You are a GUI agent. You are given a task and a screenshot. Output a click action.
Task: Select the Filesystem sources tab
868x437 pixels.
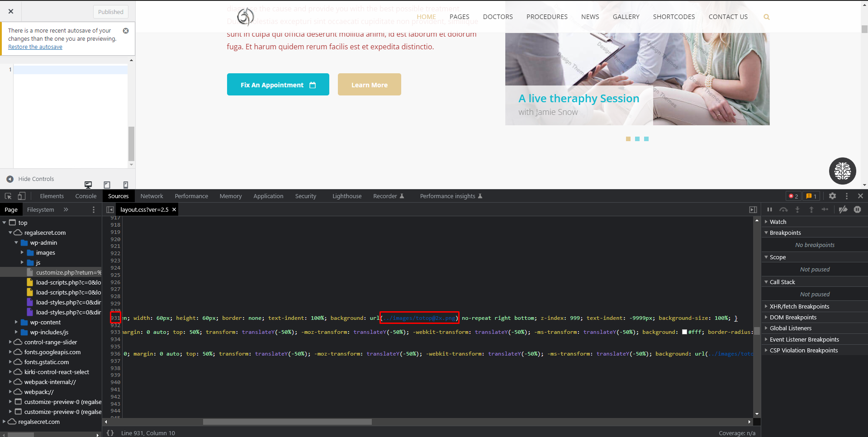[x=41, y=209]
